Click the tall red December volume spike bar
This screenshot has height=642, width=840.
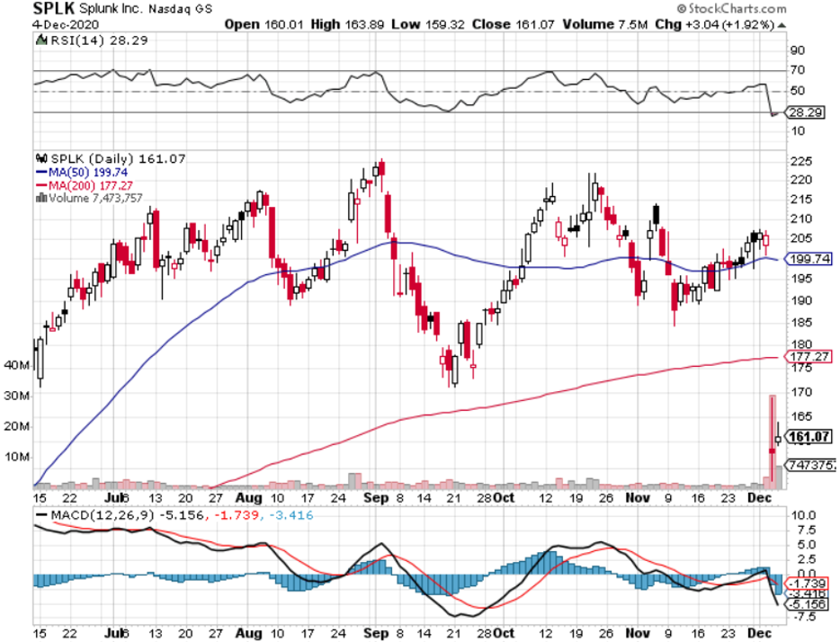(772, 442)
